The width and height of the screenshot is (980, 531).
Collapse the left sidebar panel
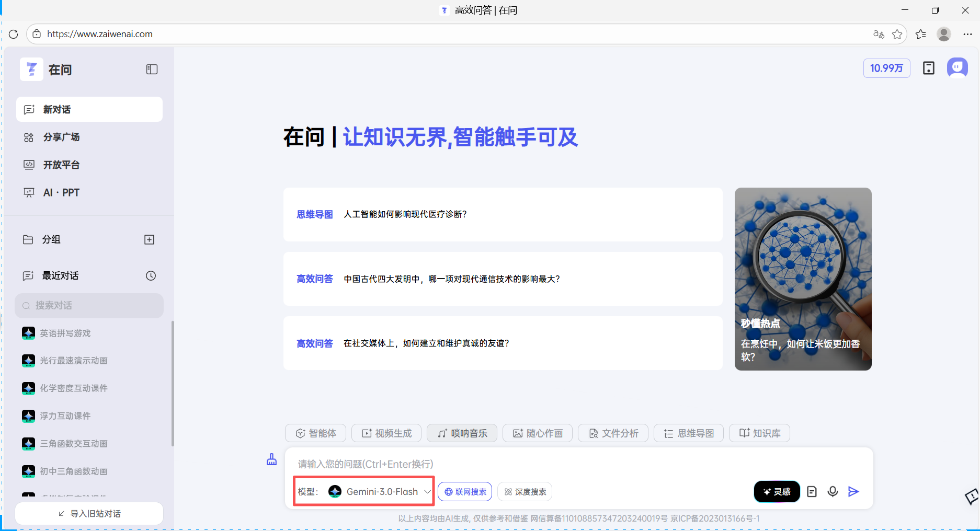[x=151, y=69]
